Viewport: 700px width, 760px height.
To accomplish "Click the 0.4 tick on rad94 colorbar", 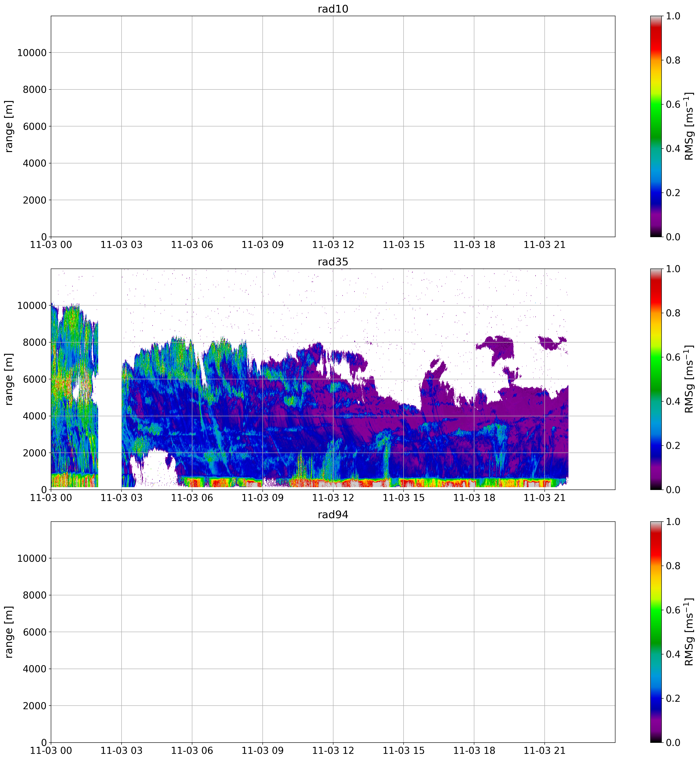I will [673, 654].
